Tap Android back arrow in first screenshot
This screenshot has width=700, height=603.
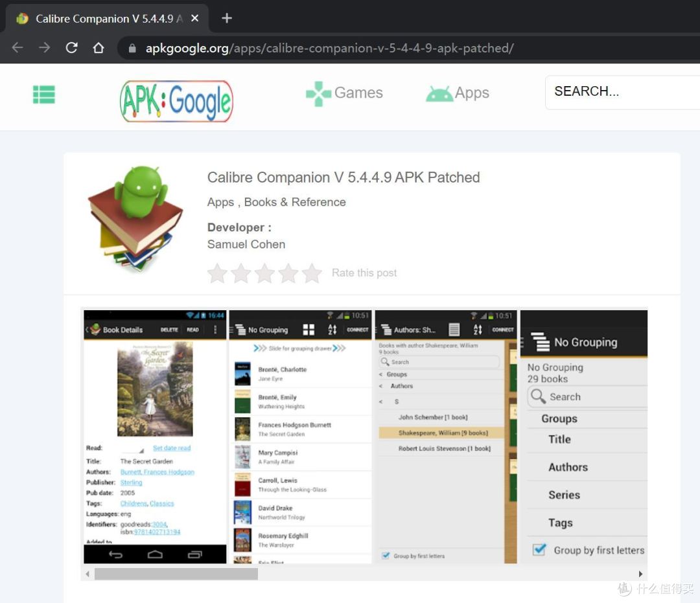[115, 554]
